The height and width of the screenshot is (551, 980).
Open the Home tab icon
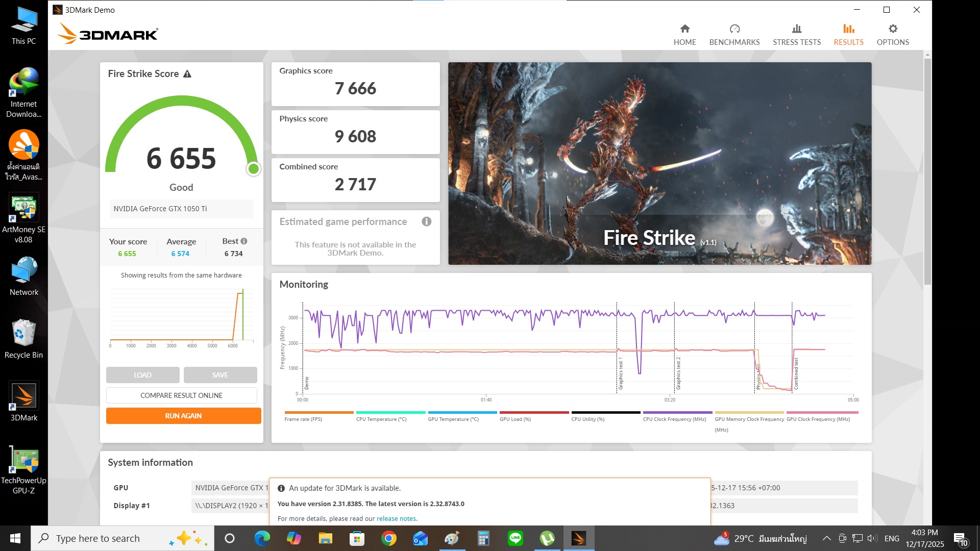coord(684,29)
